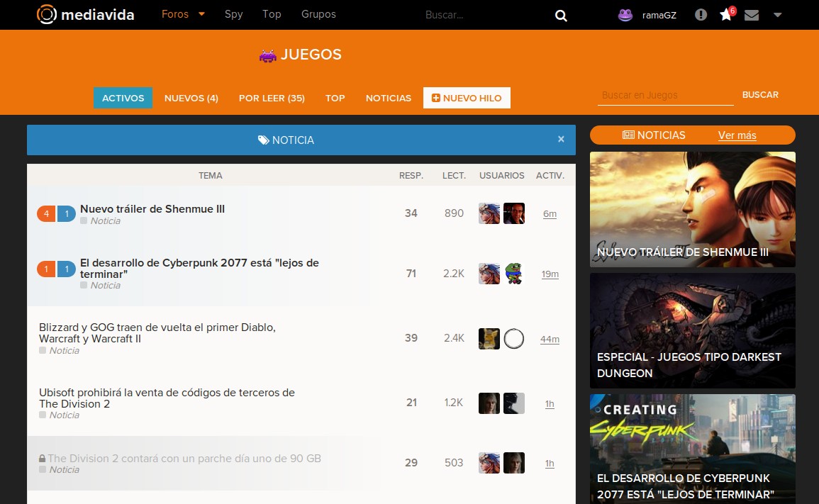
Task: Expand the user menu arrow
Action: (777, 15)
